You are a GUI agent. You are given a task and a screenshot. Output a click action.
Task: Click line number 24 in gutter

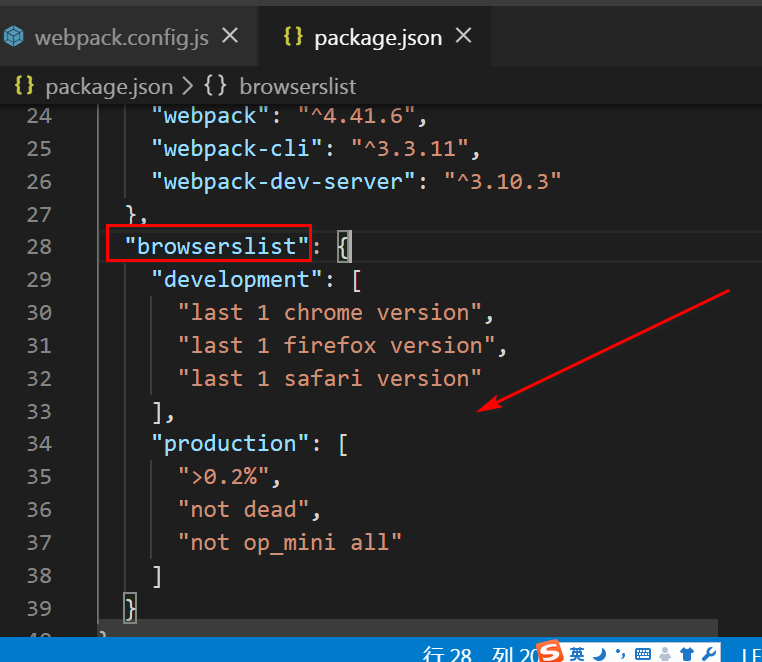39,116
